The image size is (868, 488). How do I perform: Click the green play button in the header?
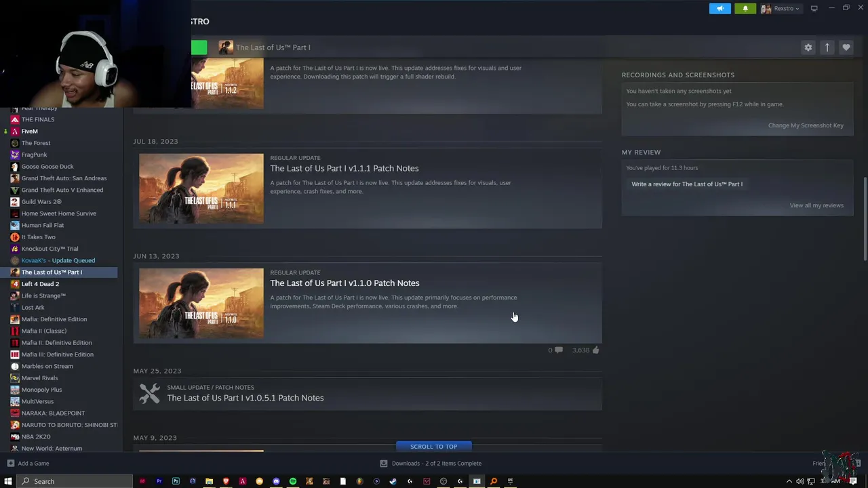[x=199, y=47]
